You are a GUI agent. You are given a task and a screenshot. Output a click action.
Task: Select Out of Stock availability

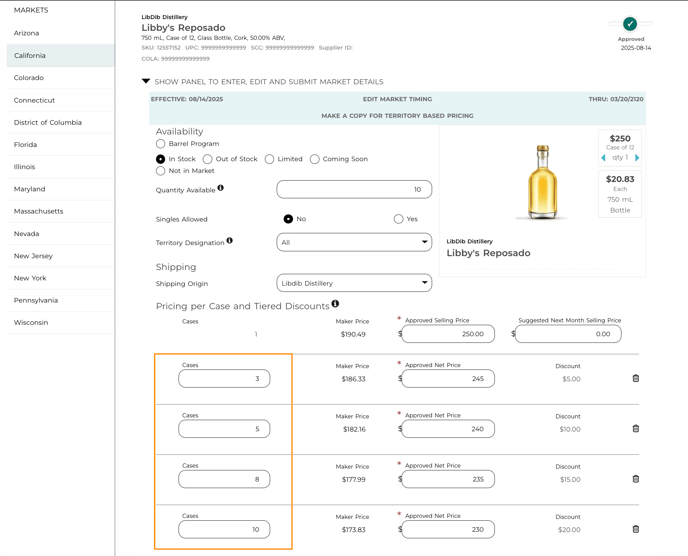click(208, 159)
